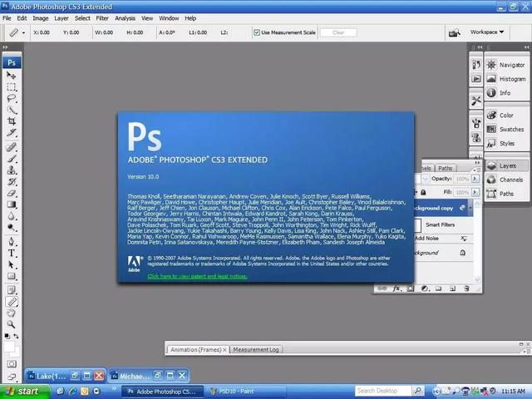Expand the Opacity slider arrow

click(475, 179)
